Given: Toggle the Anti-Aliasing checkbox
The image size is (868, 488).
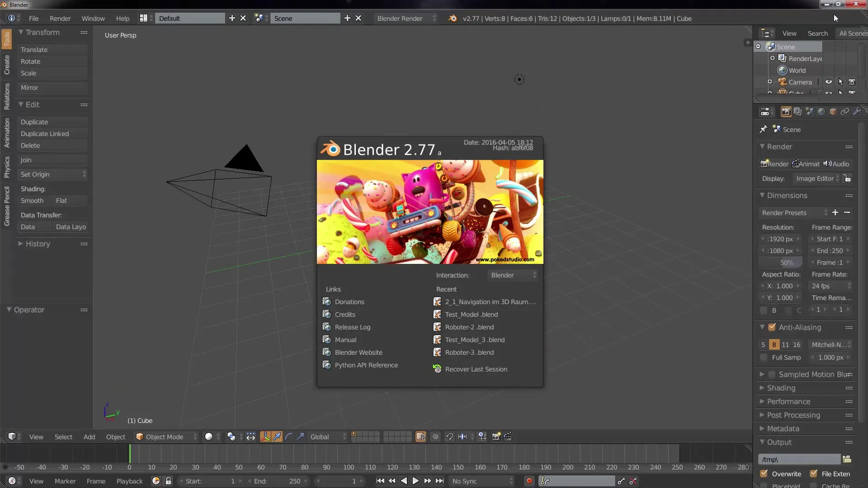Looking at the screenshot, I should point(772,327).
